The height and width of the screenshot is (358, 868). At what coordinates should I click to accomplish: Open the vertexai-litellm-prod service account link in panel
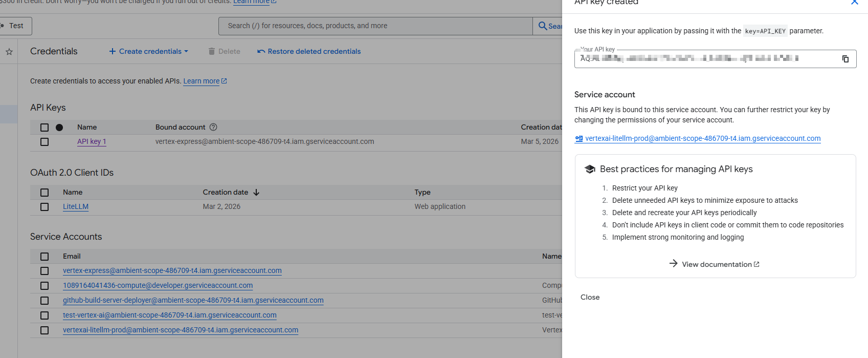point(702,138)
